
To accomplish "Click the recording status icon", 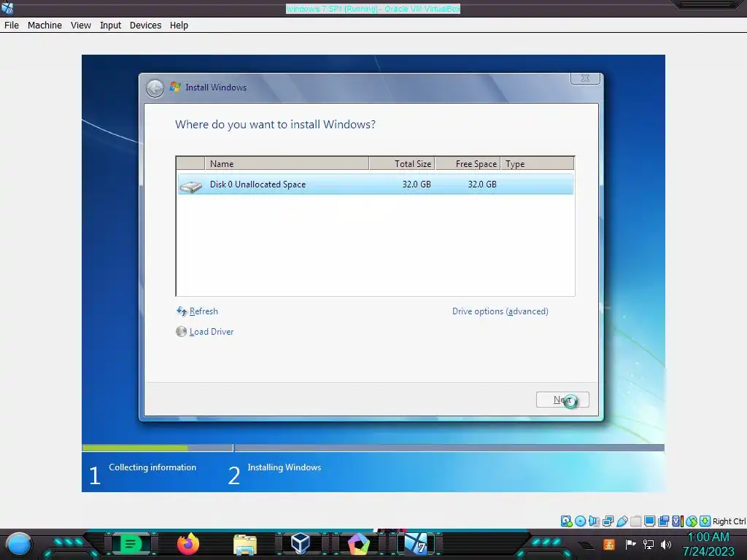I will pos(663,521).
